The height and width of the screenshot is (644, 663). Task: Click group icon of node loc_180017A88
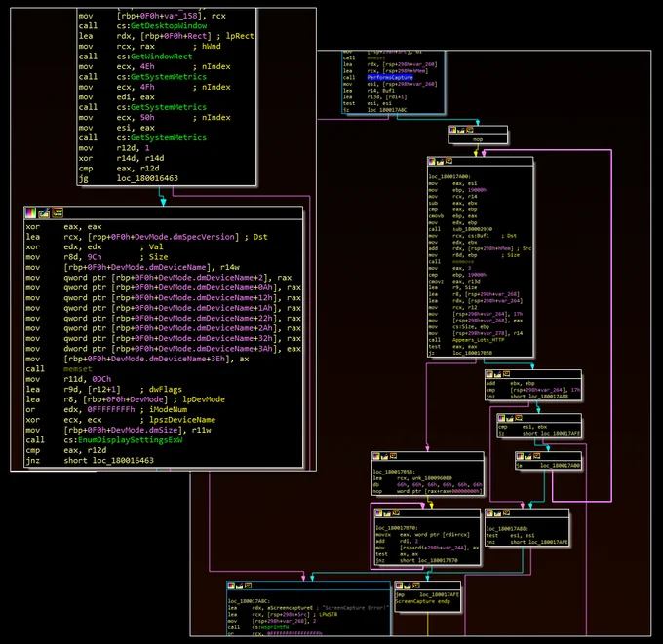[x=507, y=513]
